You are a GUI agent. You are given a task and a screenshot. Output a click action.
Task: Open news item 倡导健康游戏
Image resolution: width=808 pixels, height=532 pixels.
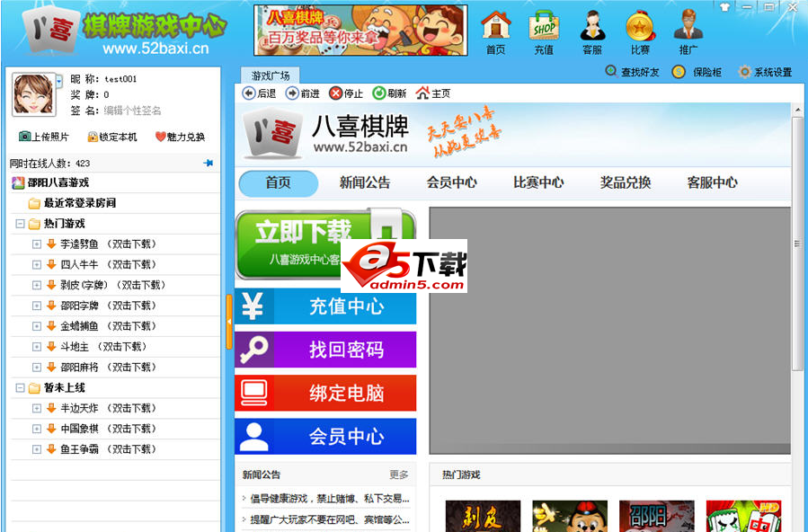329,499
